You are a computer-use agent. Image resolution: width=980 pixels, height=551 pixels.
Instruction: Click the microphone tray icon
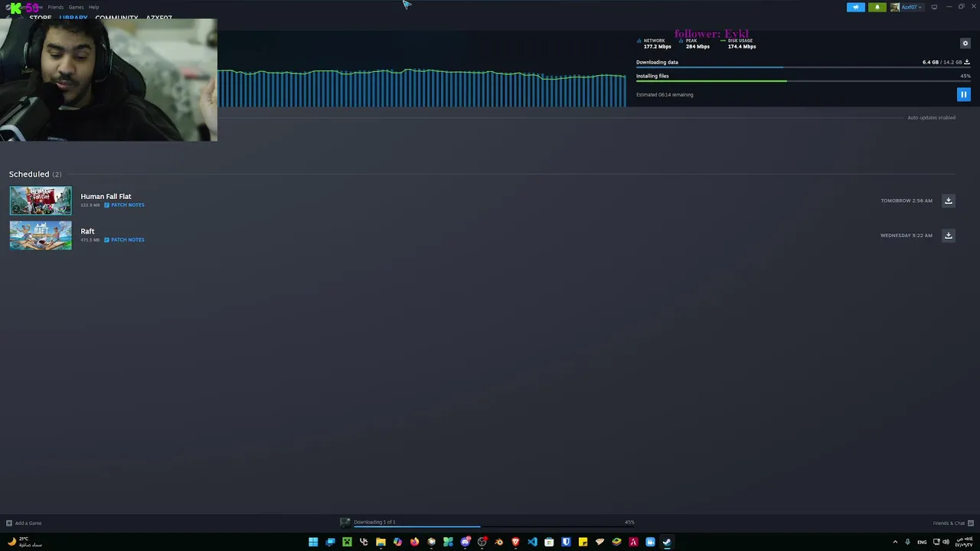(x=907, y=542)
